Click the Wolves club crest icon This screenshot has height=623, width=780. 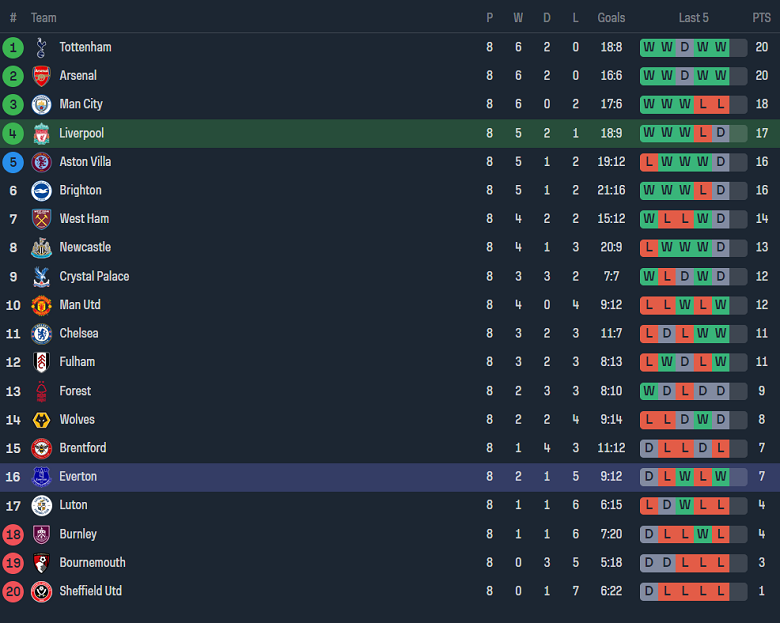point(41,420)
